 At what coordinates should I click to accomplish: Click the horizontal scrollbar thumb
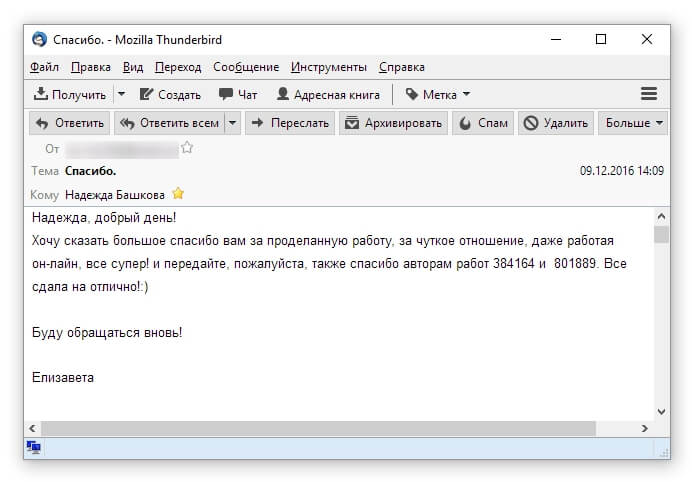318,428
